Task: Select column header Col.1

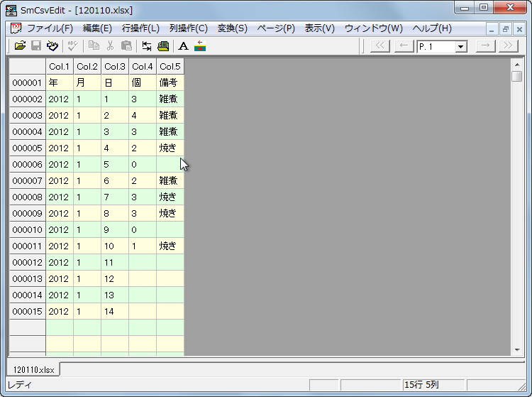Action: [x=60, y=66]
